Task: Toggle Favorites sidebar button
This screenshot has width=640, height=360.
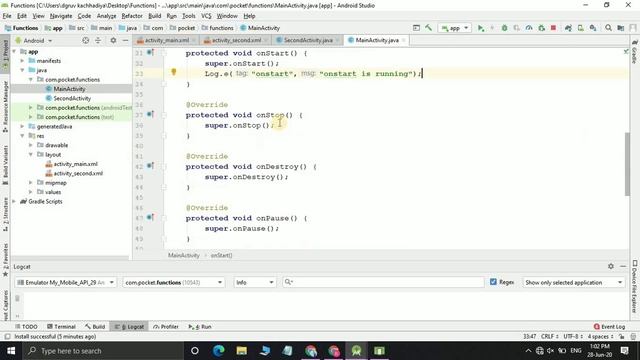Action: click(5, 259)
